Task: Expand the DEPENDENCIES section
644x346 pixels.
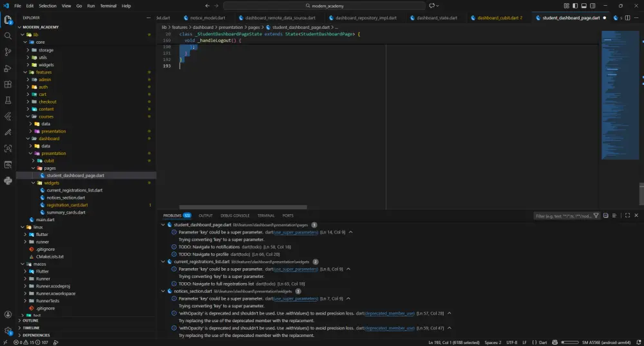Action: coord(36,335)
